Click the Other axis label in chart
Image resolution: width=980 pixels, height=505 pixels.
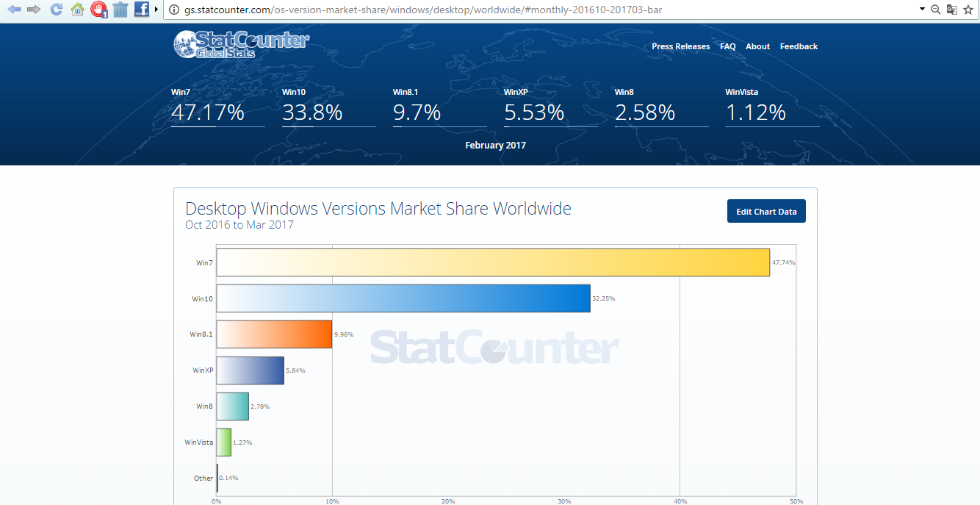(203, 478)
